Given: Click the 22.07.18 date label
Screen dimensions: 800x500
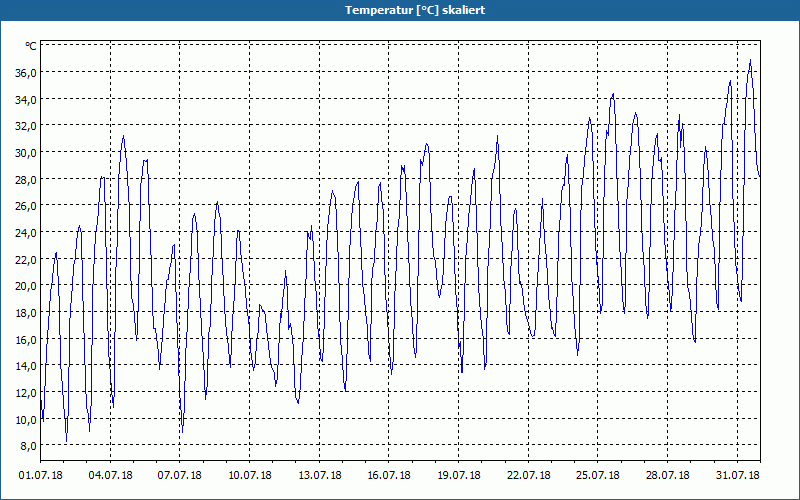Looking at the screenshot, I should point(529,475).
